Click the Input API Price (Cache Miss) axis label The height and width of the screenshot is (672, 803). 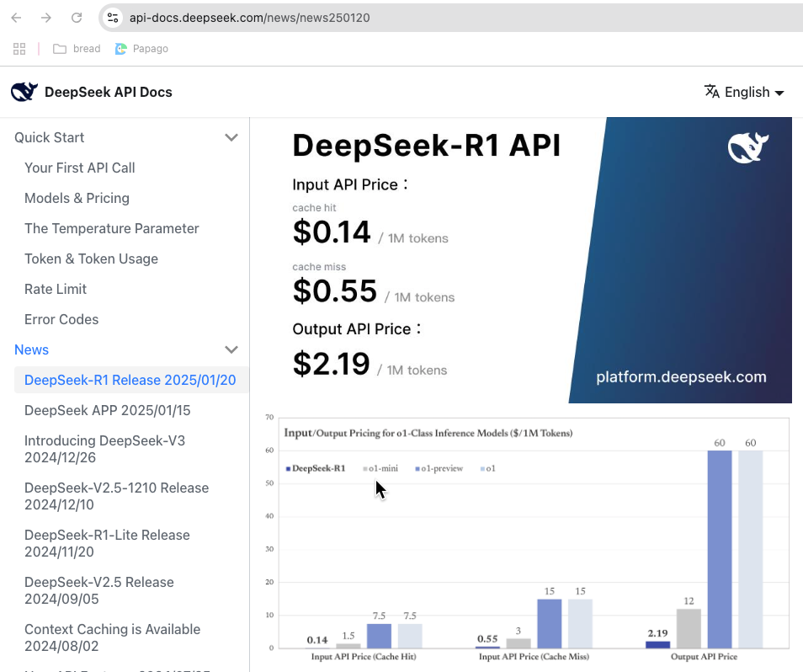[534, 657]
